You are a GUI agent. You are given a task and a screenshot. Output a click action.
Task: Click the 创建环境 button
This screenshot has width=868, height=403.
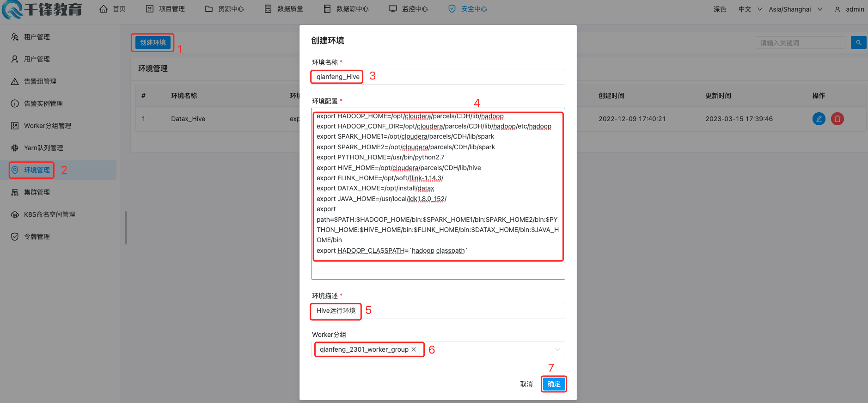click(153, 43)
